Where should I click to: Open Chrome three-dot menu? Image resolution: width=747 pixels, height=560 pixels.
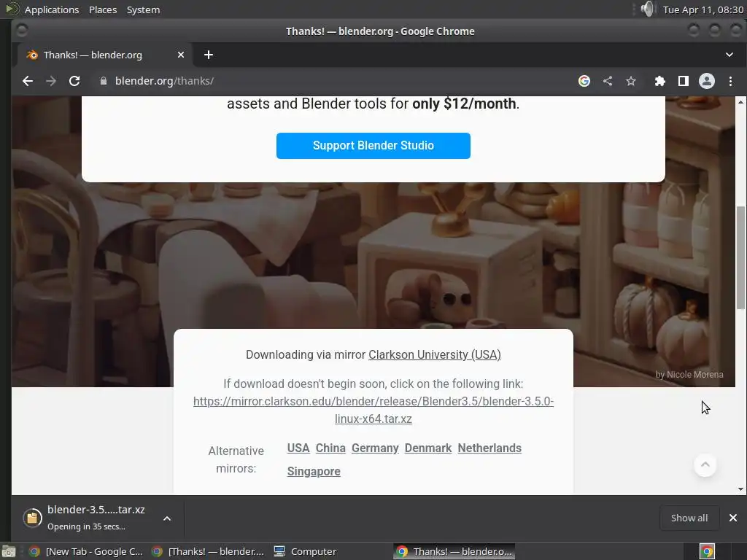coord(730,81)
